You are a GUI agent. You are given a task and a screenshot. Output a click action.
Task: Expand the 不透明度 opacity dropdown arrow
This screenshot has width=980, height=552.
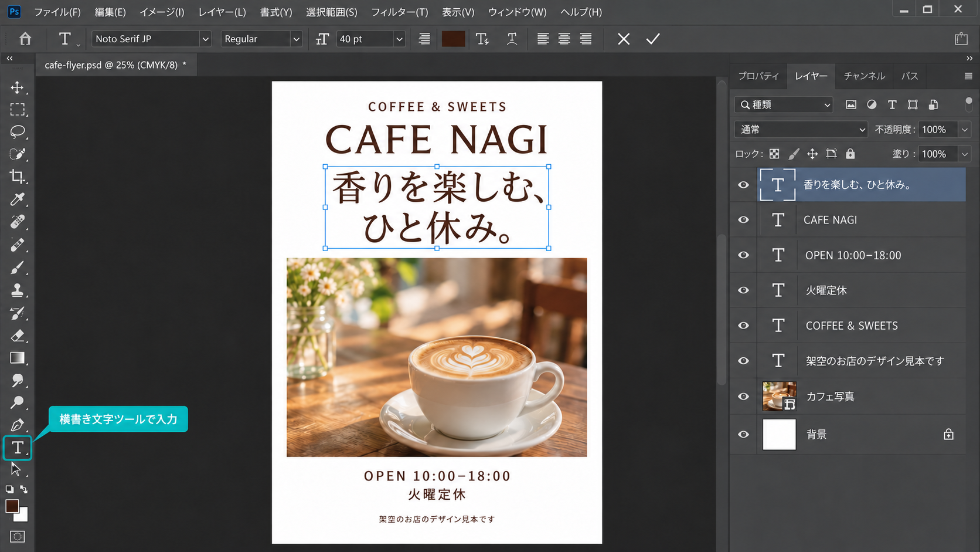pyautogui.click(x=965, y=129)
